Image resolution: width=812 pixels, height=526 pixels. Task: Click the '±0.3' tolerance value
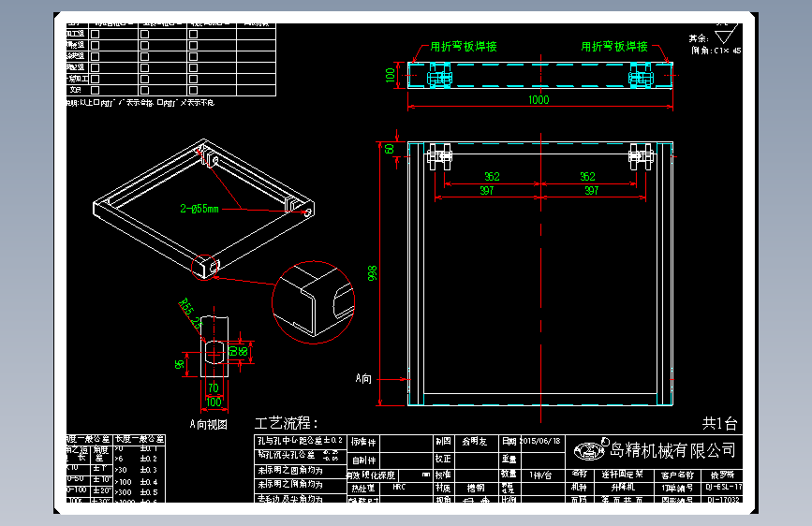pos(149,470)
